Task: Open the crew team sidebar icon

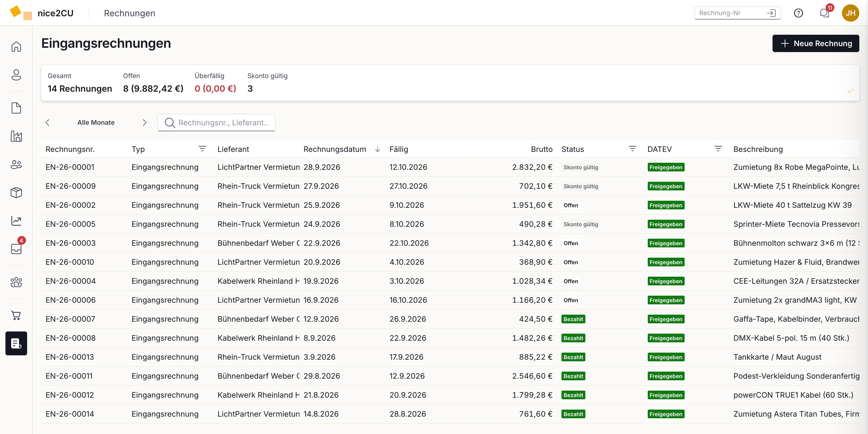Action: [16, 282]
